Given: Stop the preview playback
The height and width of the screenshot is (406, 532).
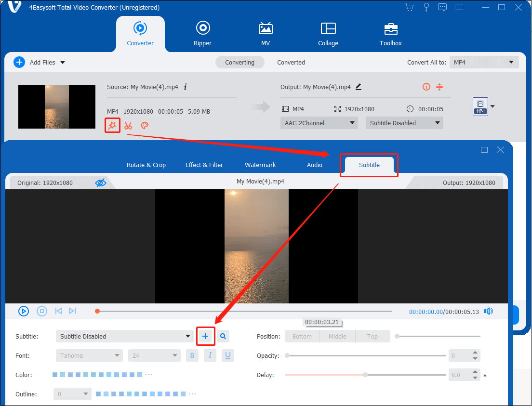Looking at the screenshot, I should click(42, 311).
